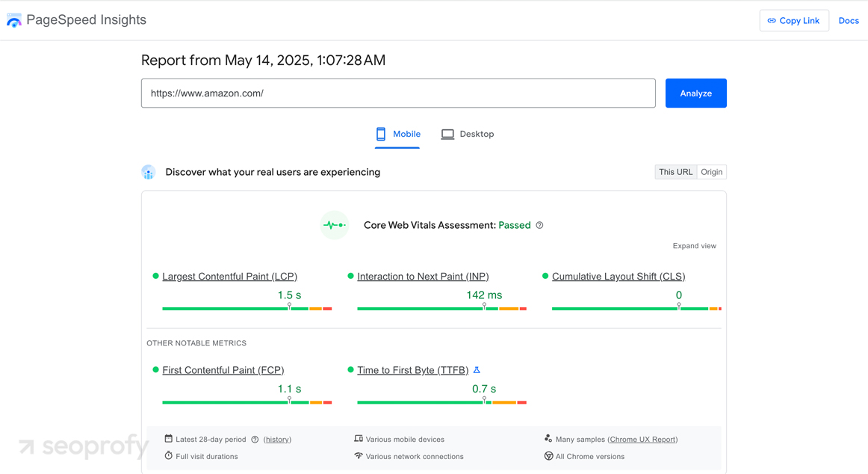Click Various network connections text
The width and height of the screenshot is (868, 474).
[415, 457]
